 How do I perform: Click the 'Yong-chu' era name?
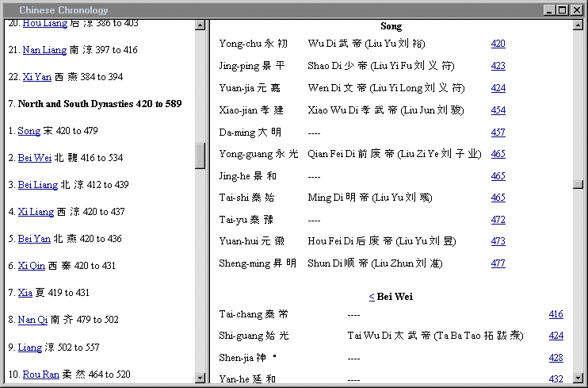click(x=240, y=44)
